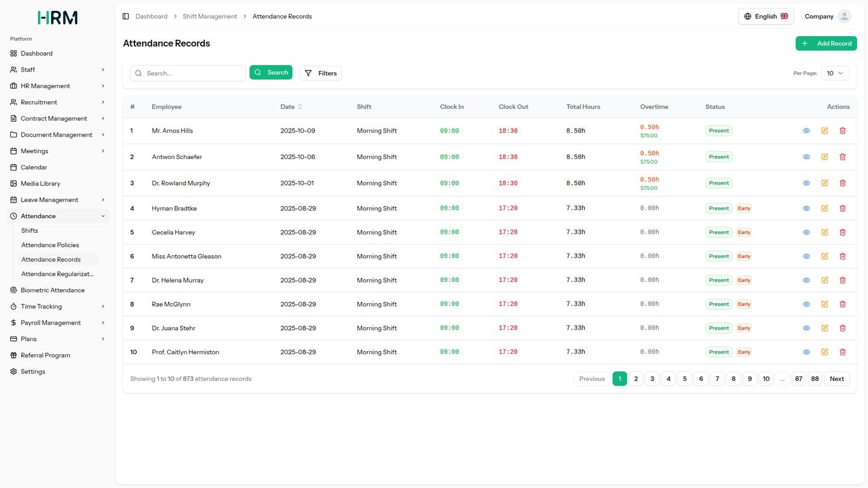868x488 pixels.
Task: Click the Media Library icon
Action: point(14,184)
